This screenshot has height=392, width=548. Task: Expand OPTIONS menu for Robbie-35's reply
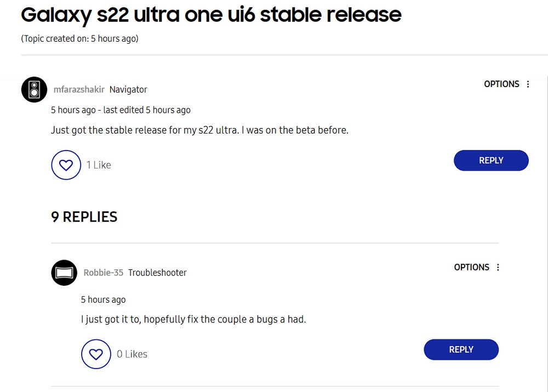[471, 267]
